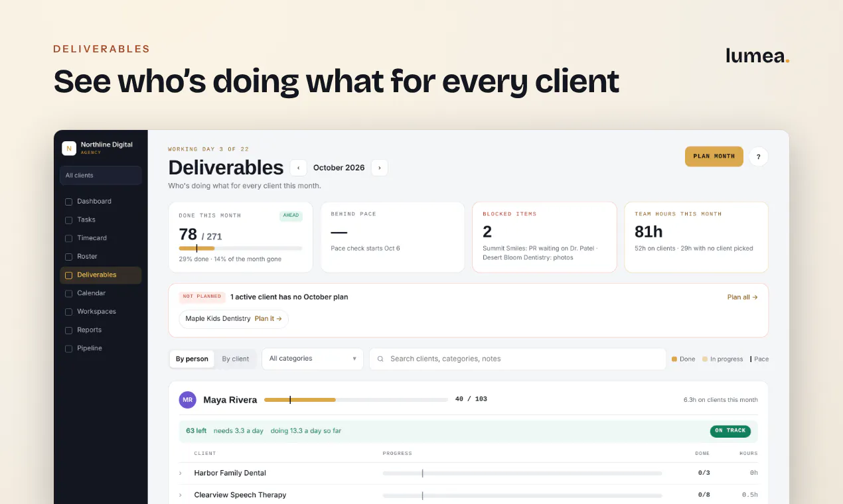Open the help question mark button

[x=759, y=157]
